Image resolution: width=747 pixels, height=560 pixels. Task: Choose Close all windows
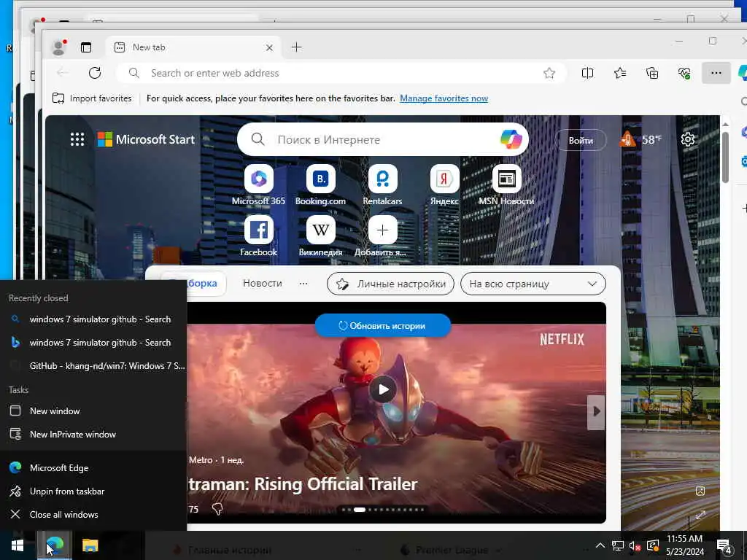[x=93, y=514]
